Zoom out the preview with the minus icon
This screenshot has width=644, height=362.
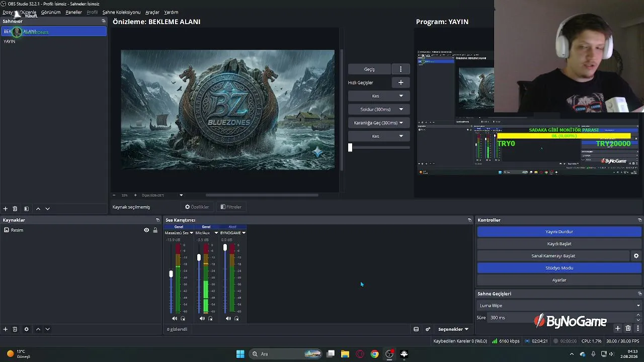pos(114,195)
